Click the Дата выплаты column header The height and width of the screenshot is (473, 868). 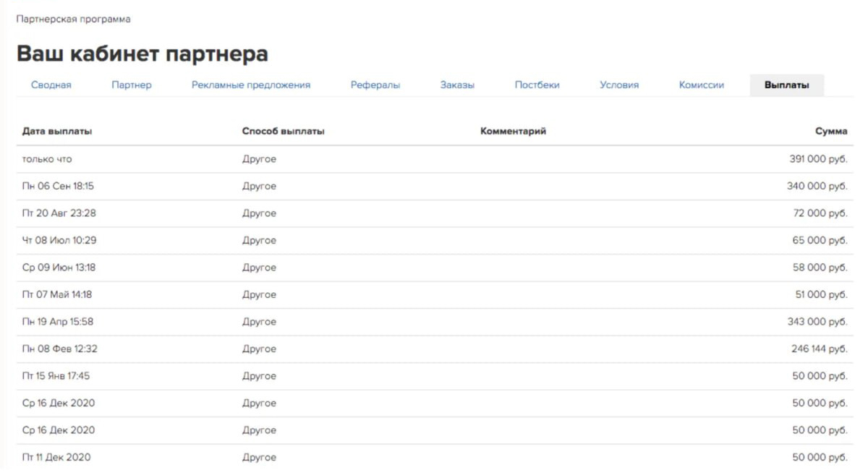point(57,132)
